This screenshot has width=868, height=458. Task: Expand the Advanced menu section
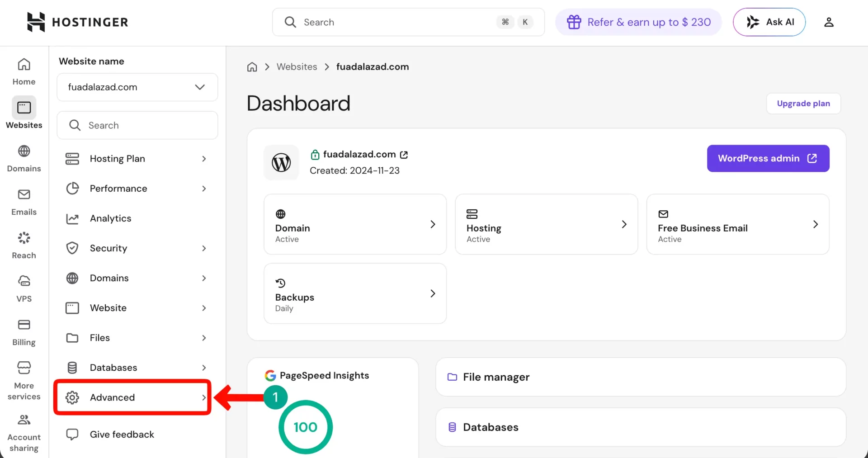pos(132,397)
